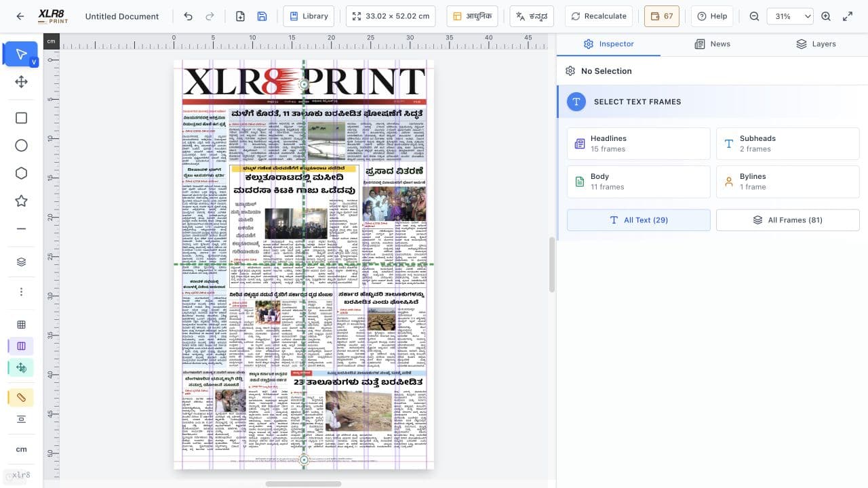Go back using the back arrow
The width and height of the screenshot is (868, 488).
click(20, 16)
